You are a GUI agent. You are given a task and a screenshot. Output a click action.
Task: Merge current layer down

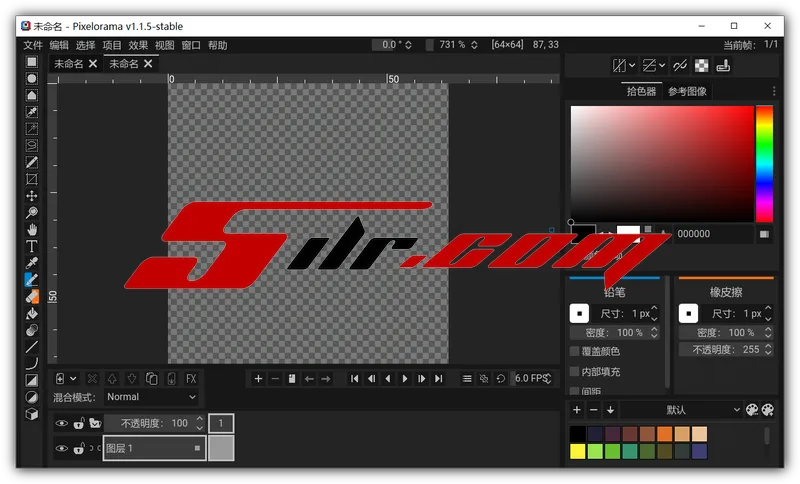coord(171,379)
